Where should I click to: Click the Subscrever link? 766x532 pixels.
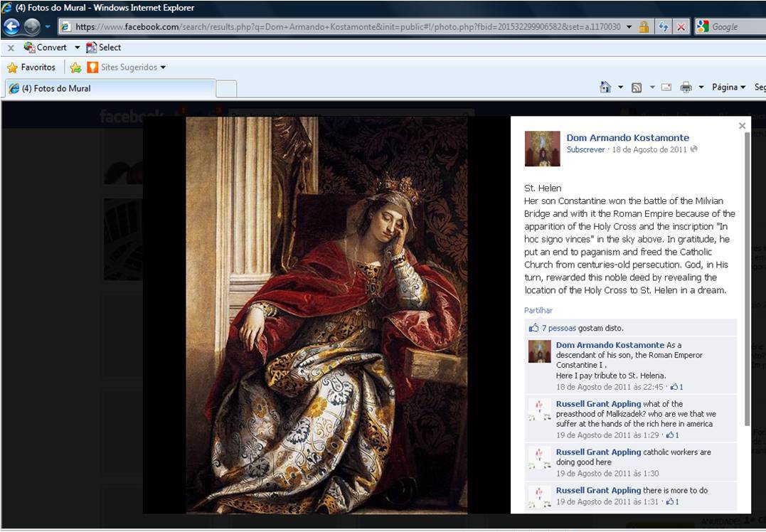(585, 150)
